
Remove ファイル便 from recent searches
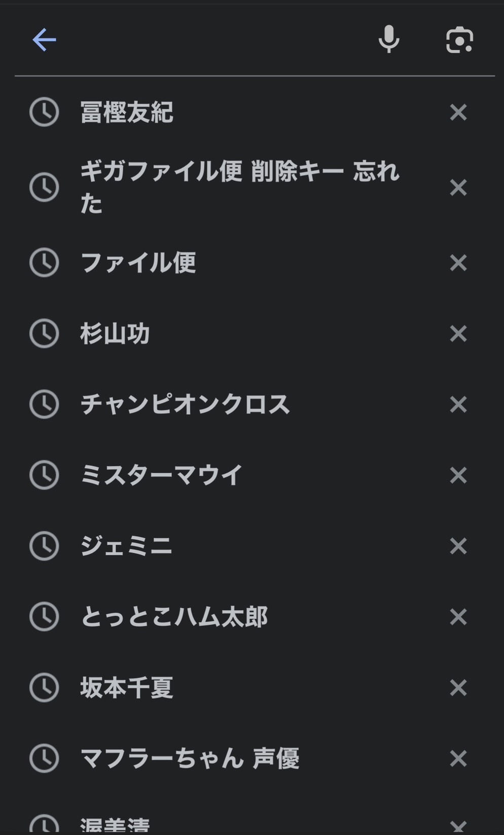[458, 263]
